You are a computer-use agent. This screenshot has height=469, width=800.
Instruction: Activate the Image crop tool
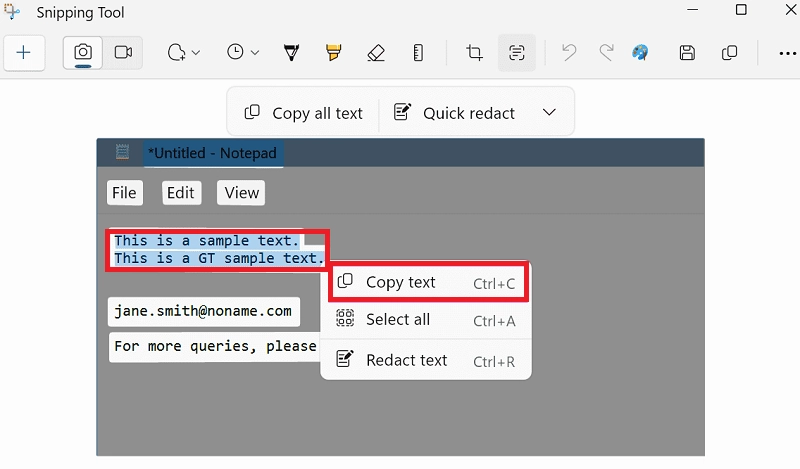pyautogui.click(x=474, y=53)
